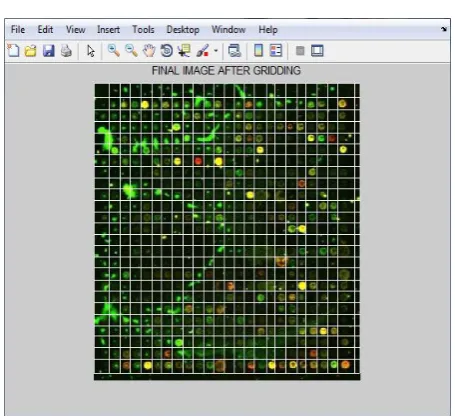Select the Rotate 3D tool

167,51
